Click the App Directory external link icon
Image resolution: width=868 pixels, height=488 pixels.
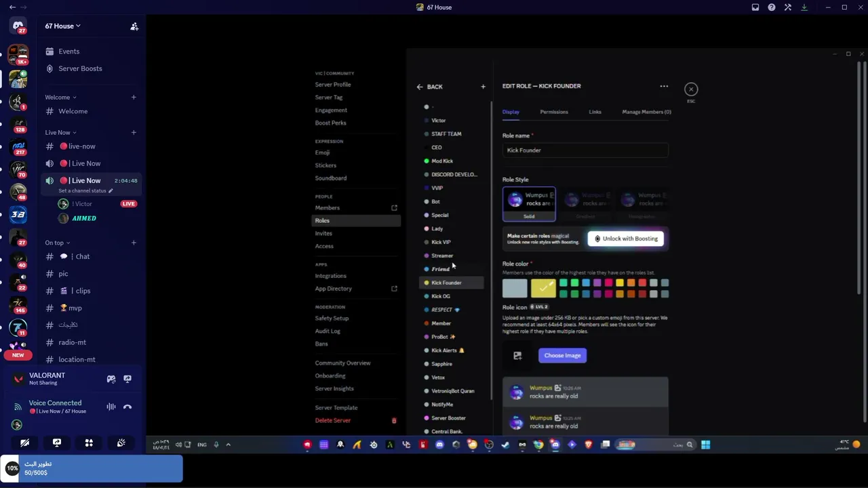point(394,289)
